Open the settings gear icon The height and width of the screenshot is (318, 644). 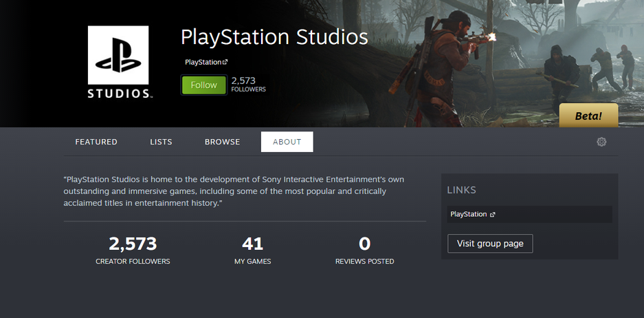pos(601,142)
